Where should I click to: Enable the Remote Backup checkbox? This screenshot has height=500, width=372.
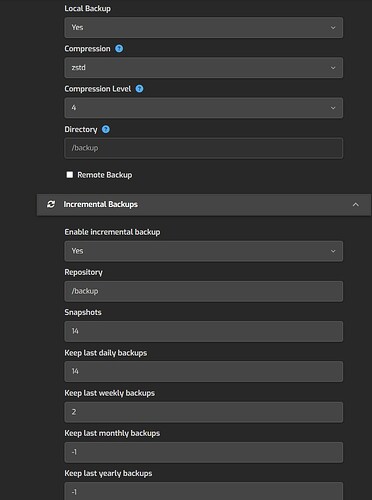(70, 175)
